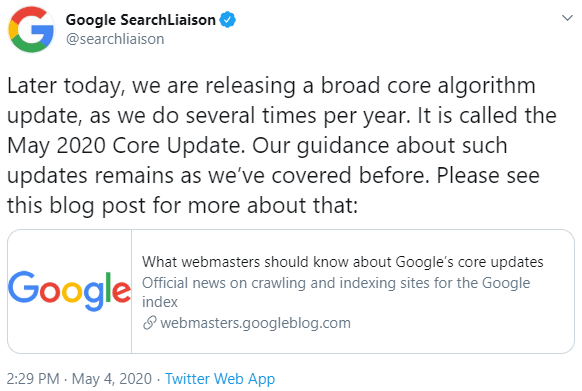
Task: Visit the @searchliaison handle link
Action: pyautogui.click(x=115, y=39)
